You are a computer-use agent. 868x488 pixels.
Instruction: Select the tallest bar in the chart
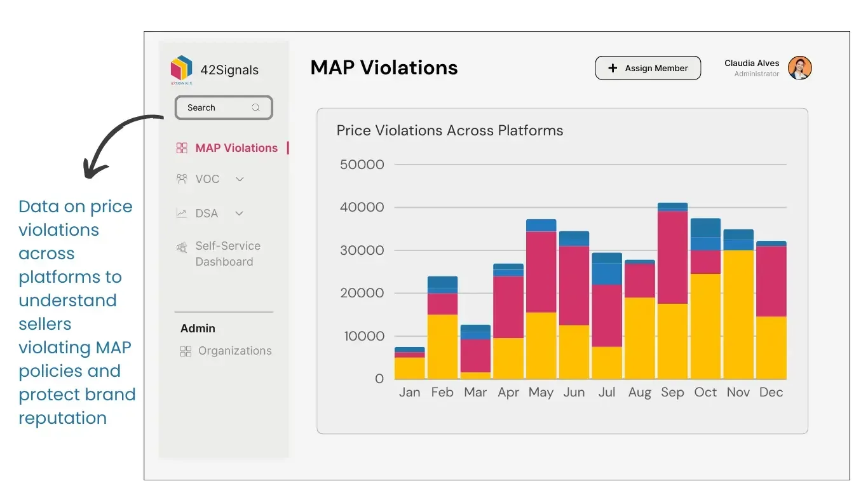[x=672, y=286]
